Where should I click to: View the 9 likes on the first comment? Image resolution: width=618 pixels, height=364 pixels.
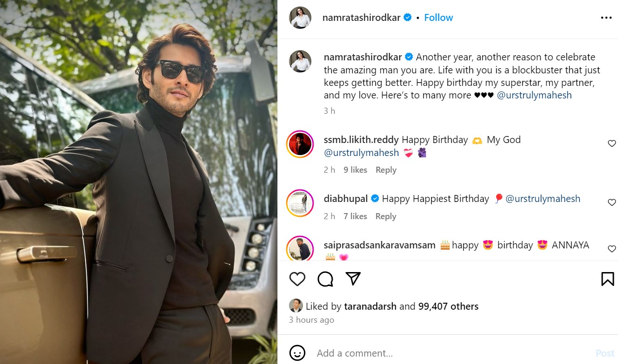(x=355, y=170)
